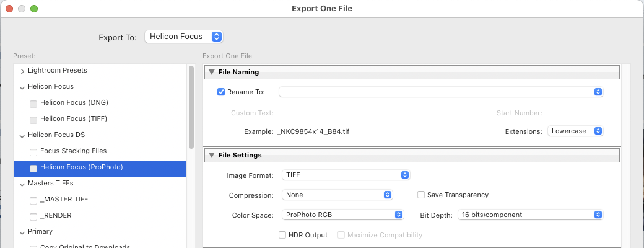Select the _RENDER preset
This screenshot has width=644, height=248.
[x=56, y=215]
